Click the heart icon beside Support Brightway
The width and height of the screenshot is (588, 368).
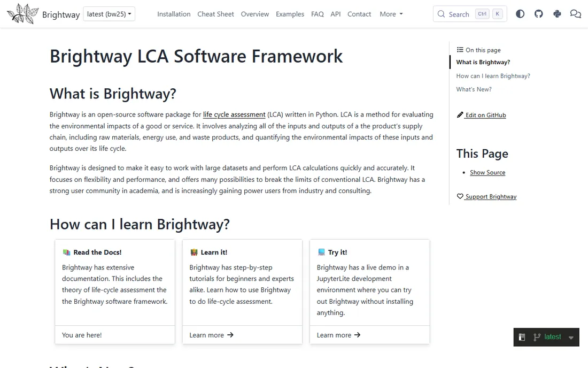[460, 196]
